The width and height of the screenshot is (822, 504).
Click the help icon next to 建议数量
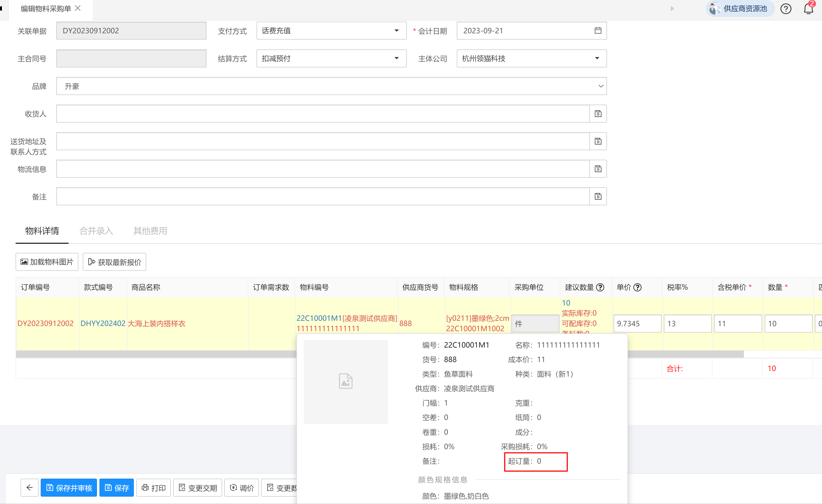(600, 287)
